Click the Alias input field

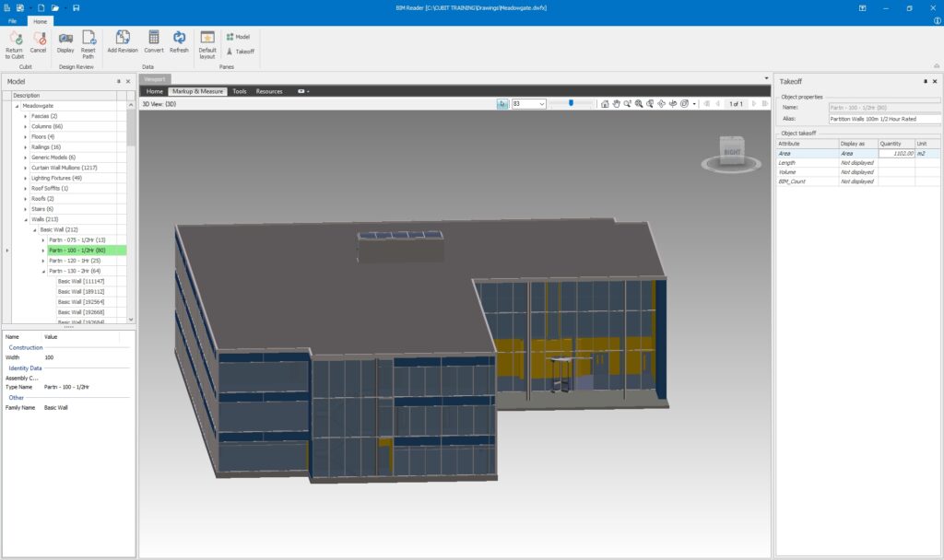(885, 119)
